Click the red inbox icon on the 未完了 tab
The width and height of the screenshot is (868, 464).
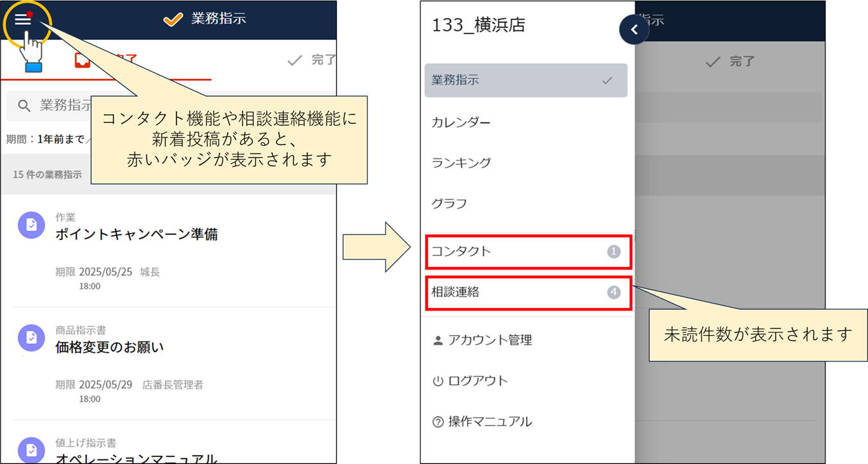pyautogui.click(x=81, y=60)
